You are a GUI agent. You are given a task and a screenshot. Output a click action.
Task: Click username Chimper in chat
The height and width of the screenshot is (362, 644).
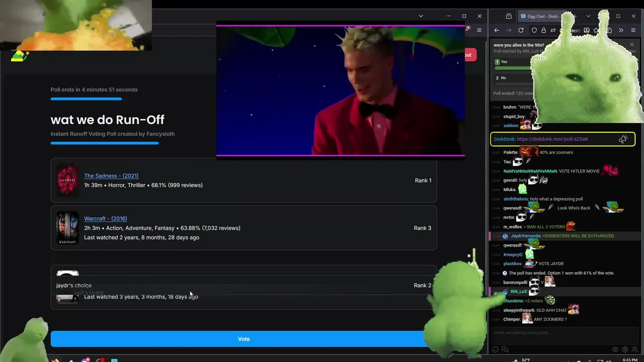pyautogui.click(x=512, y=319)
